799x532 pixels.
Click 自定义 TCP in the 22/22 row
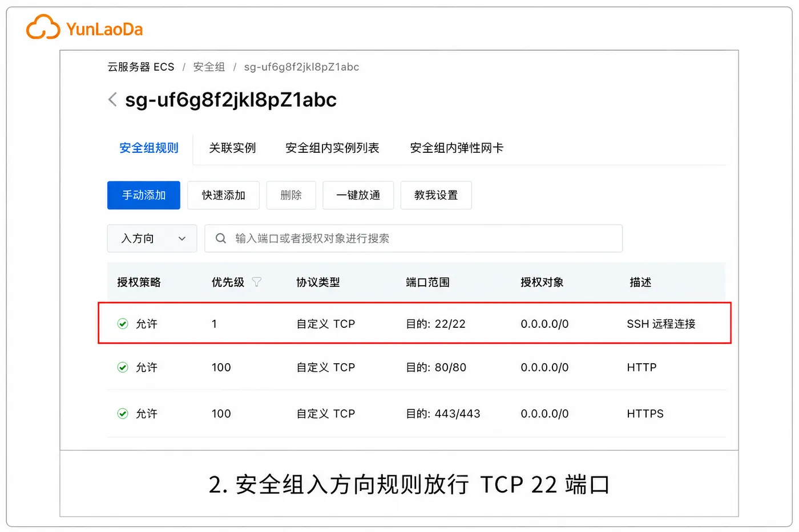coord(326,324)
